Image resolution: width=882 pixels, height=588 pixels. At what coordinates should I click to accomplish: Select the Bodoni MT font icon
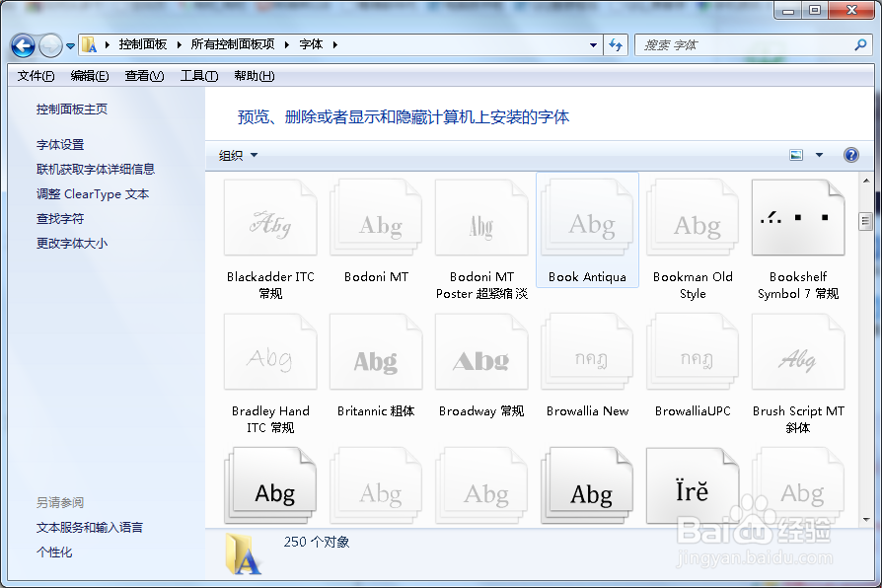tap(376, 218)
